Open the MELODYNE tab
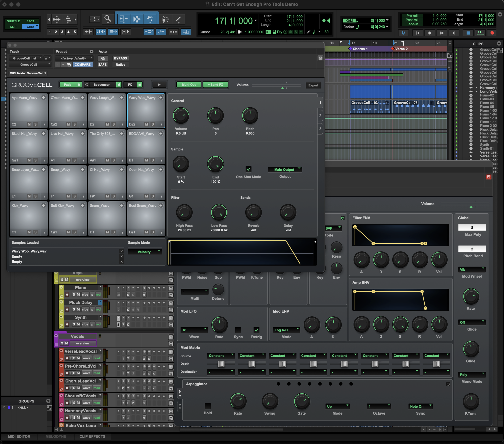 (x=56, y=436)
